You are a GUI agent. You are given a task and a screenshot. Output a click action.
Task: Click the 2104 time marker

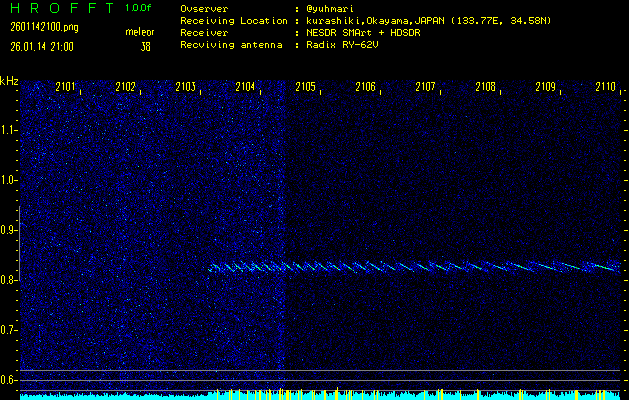click(x=245, y=88)
